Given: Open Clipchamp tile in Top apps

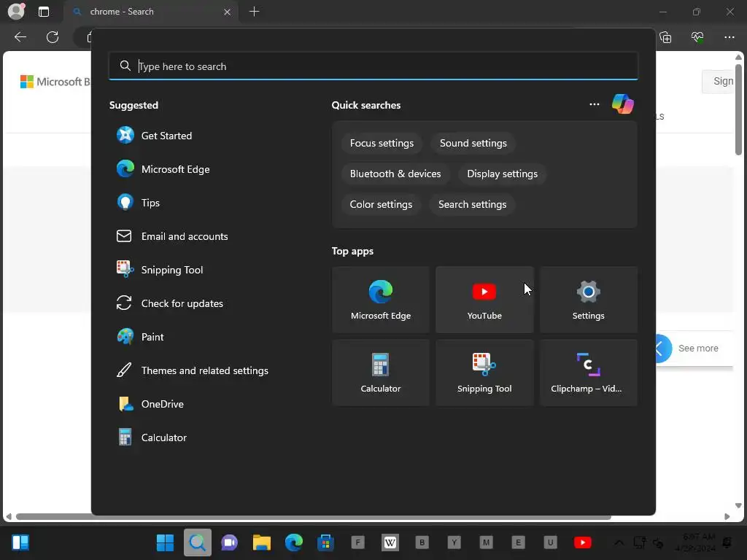Looking at the screenshot, I should (589, 373).
